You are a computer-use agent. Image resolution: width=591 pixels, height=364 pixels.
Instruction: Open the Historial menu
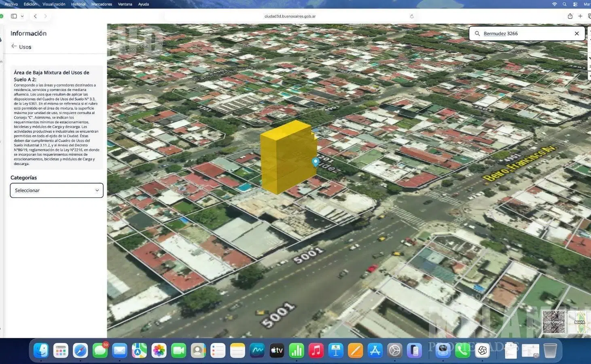[x=78, y=4]
